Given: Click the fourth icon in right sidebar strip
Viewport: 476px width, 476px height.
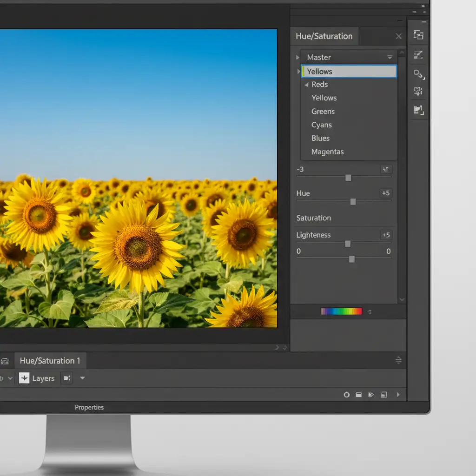Looking at the screenshot, I should click(x=418, y=92).
